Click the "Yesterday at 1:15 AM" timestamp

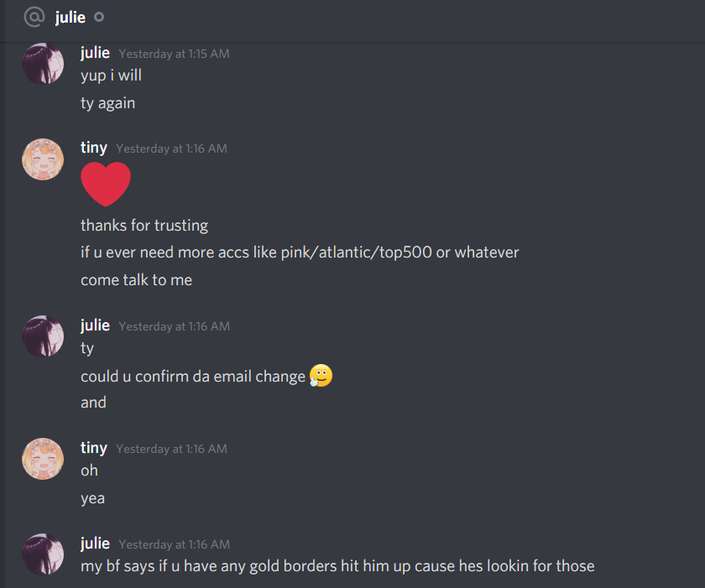175,54
